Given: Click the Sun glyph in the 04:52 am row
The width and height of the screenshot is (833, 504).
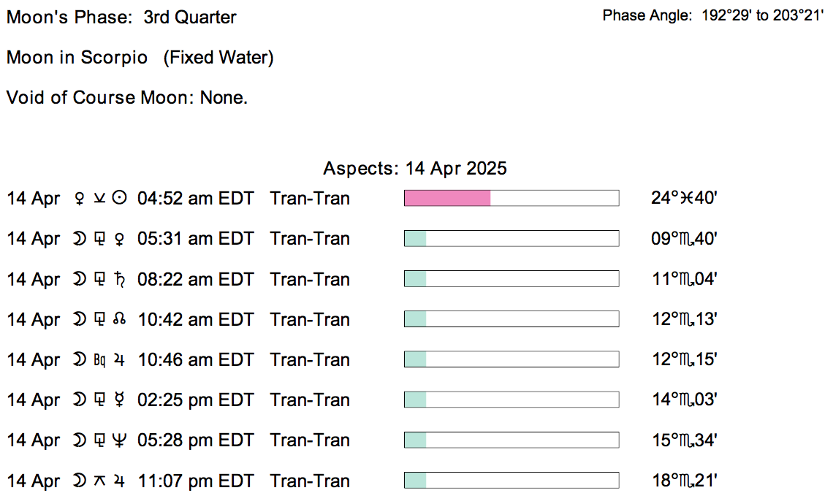Looking at the screenshot, I should pos(121,199).
